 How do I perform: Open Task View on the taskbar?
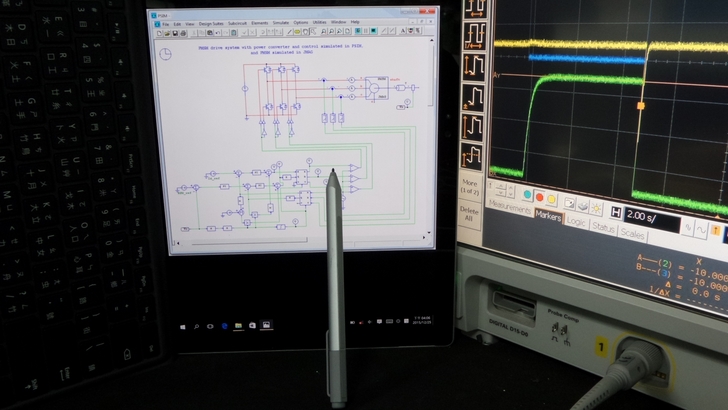click(210, 326)
